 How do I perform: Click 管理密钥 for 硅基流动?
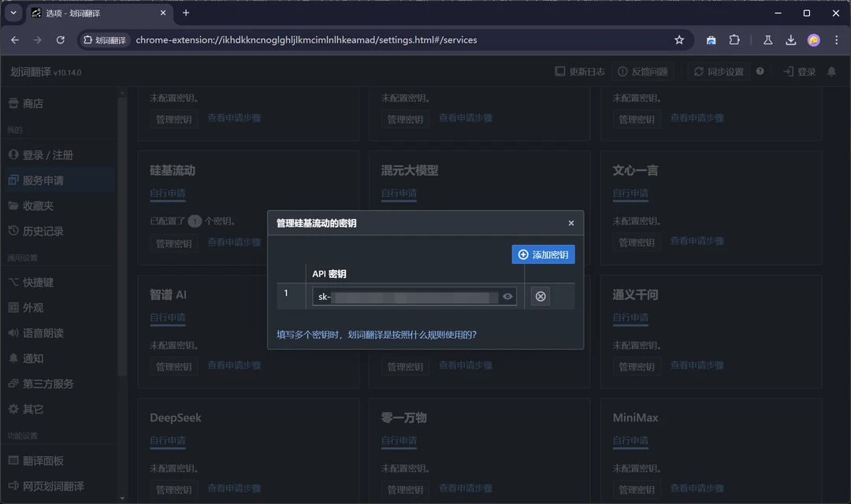pos(173,243)
